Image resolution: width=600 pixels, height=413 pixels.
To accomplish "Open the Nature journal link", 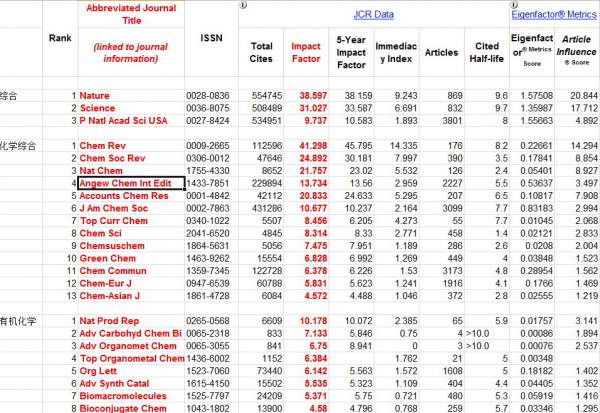I will coord(94,96).
